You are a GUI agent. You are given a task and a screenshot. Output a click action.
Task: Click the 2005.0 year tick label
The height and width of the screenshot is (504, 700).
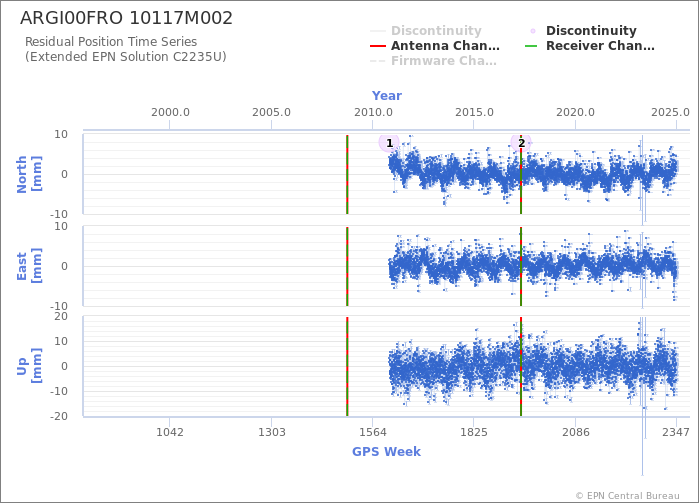click(x=271, y=112)
